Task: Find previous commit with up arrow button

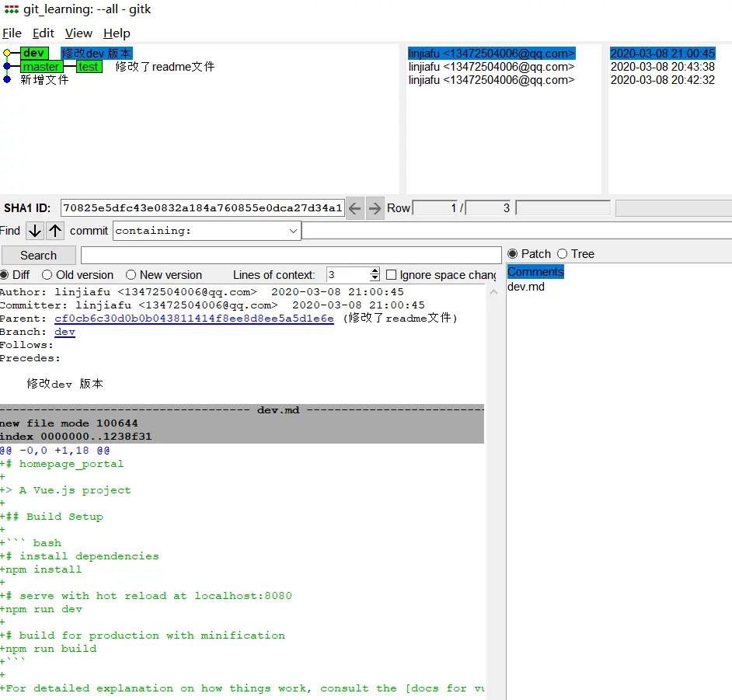Action: [55, 231]
